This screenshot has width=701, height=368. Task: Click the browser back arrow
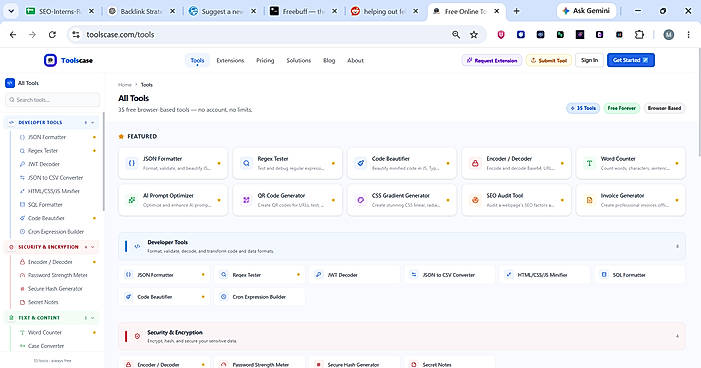(13, 34)
